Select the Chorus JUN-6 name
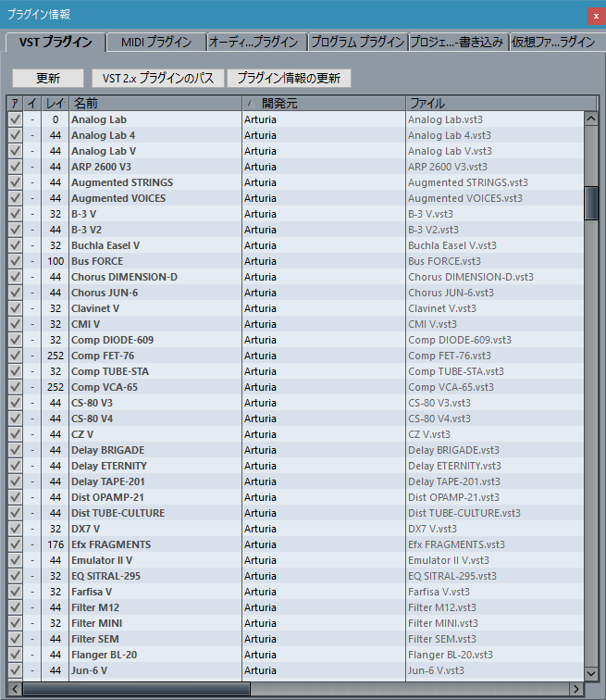Screen dimensions: 606x700 105,293
